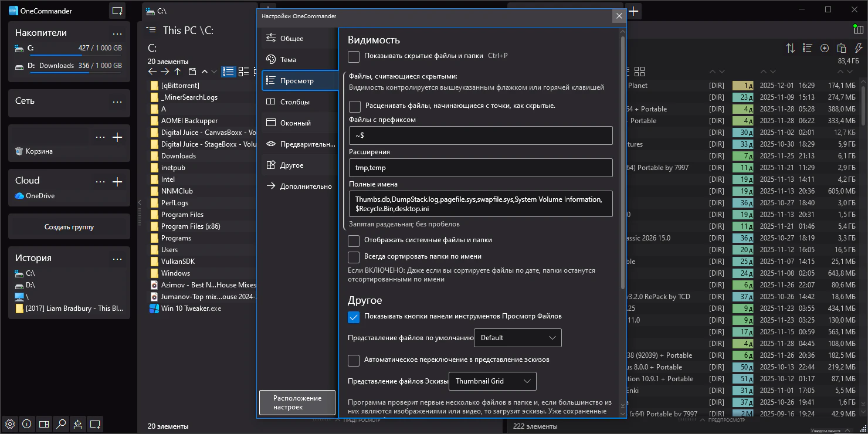Screen dimensions: 868x434
Task: Open settings with the gear icon
Action: [x=9, y=423]
